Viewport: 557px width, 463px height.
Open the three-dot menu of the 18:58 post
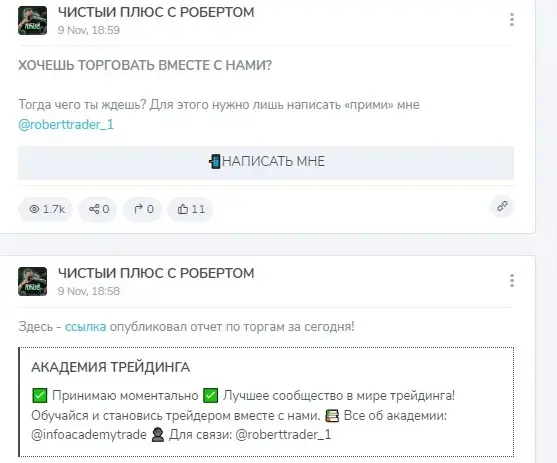tap(512, 280)
